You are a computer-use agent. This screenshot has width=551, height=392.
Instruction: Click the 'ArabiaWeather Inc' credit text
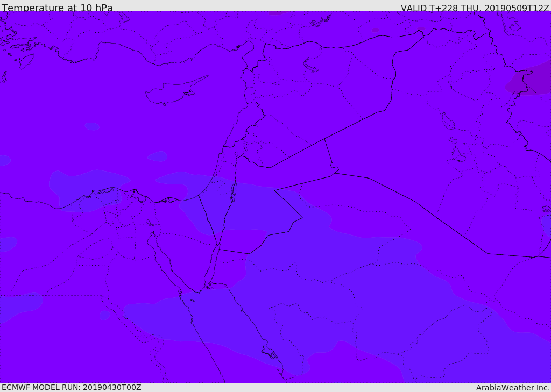tap(513, 388)
